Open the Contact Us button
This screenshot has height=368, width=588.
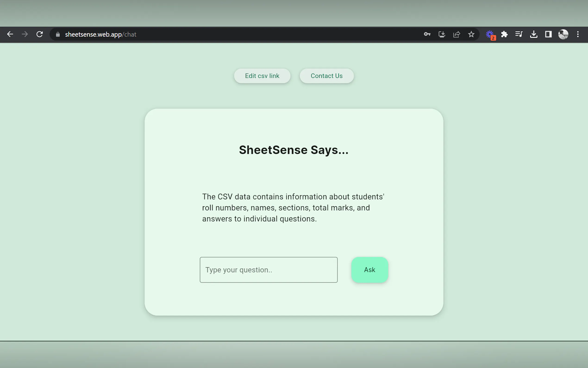(x=326, y=76)
